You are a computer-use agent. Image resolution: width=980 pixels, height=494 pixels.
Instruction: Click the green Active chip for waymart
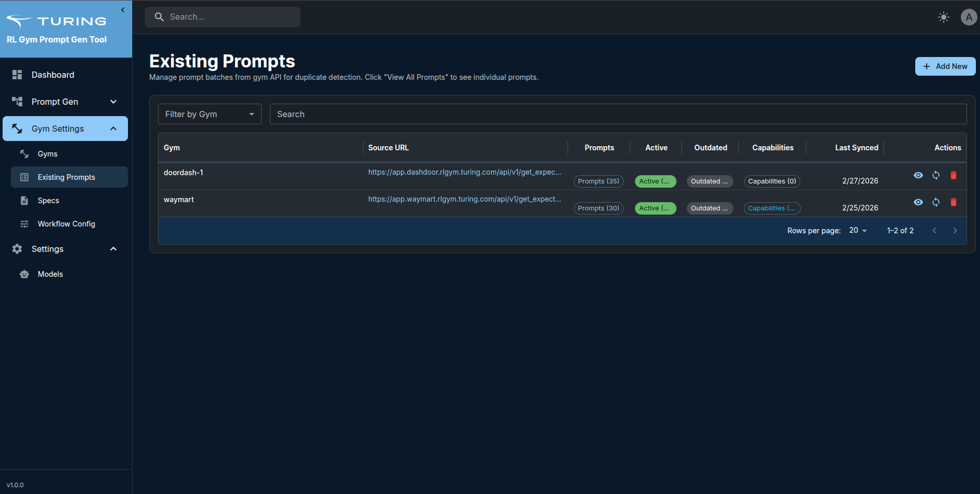(655, 208)
